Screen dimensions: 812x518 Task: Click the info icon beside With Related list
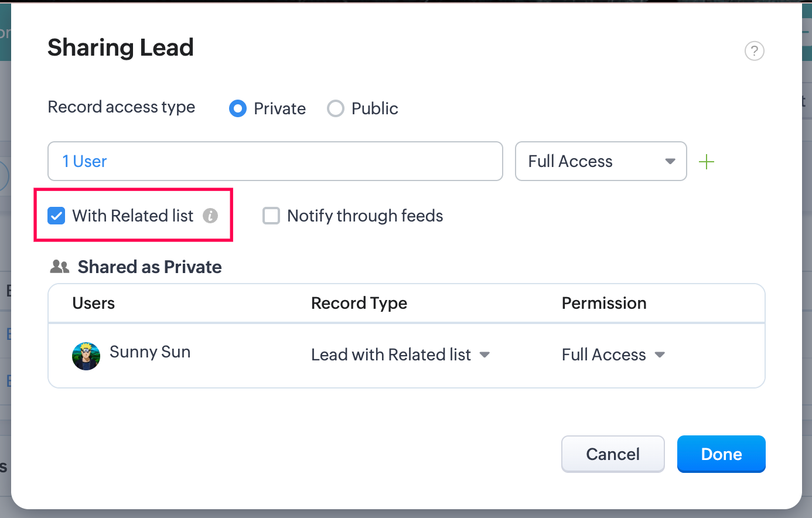click(x=210, y=216)
